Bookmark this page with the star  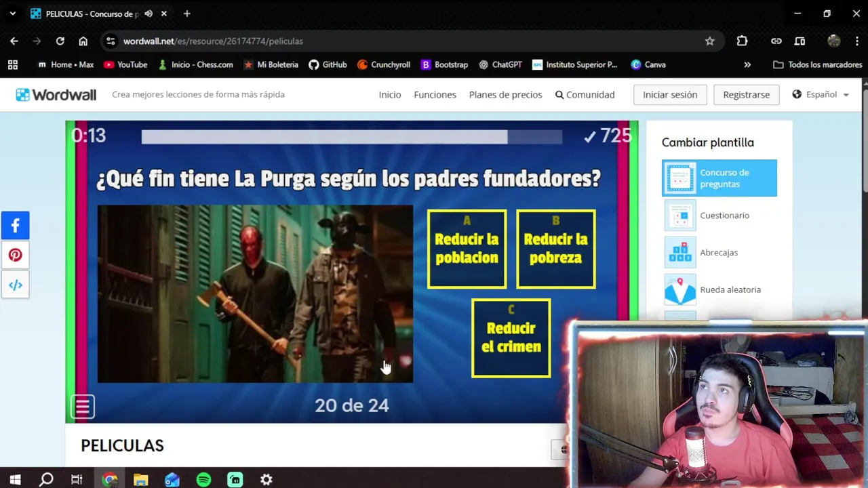tap(709, 41)
